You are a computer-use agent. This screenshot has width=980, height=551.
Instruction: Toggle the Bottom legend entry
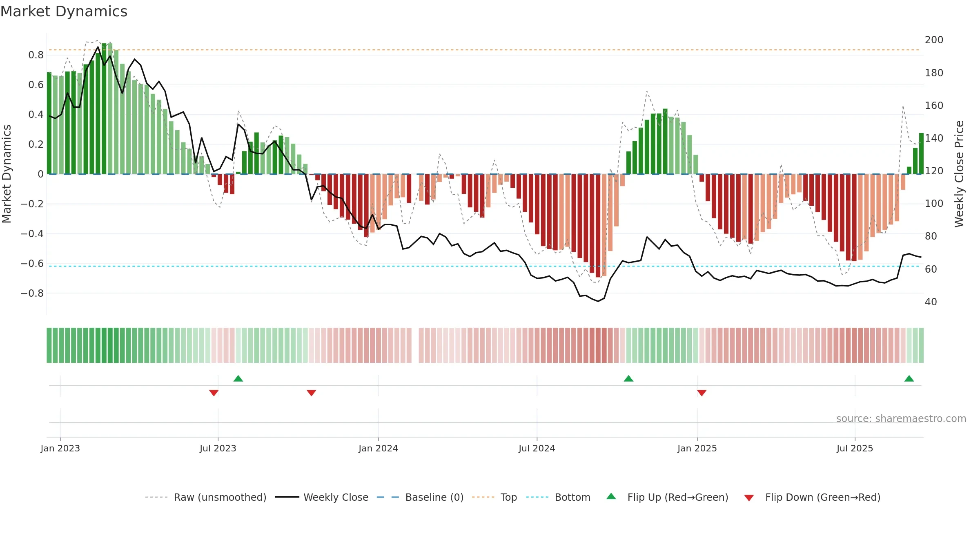tap(558, 497)
